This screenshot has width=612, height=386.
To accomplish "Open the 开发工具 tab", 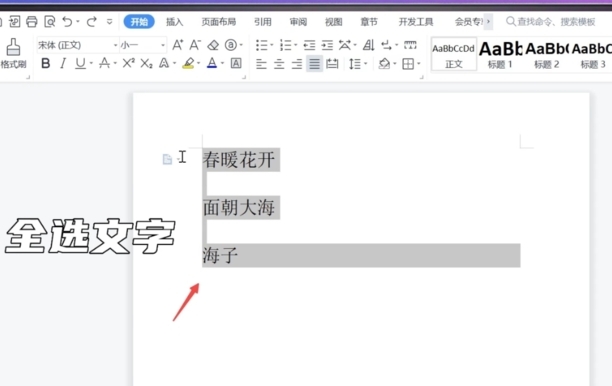I will tap(416, 22).
